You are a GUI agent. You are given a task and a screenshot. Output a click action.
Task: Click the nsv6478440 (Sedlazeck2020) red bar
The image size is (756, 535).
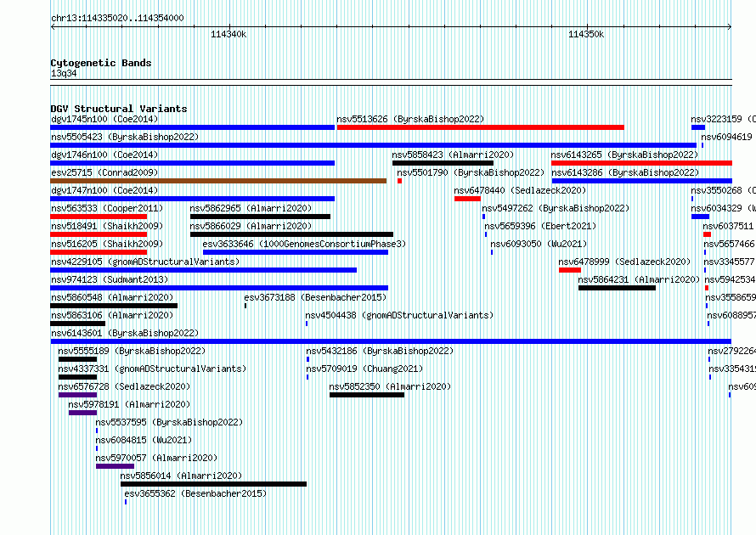467,199
